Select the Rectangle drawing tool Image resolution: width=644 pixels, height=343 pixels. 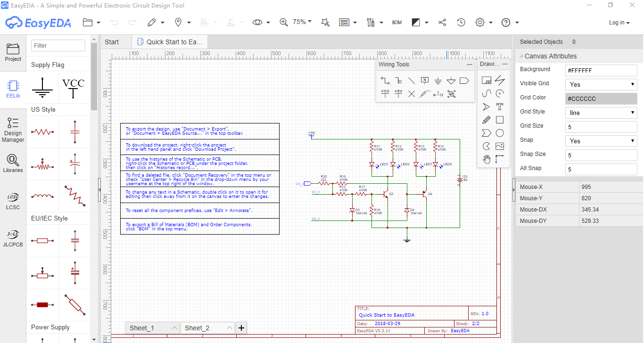click(x=500, y=120)
